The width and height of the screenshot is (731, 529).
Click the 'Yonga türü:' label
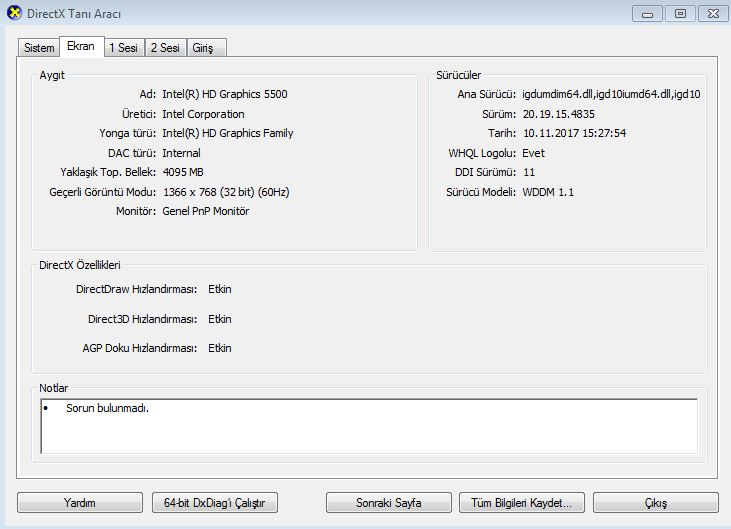click(128, 133)
